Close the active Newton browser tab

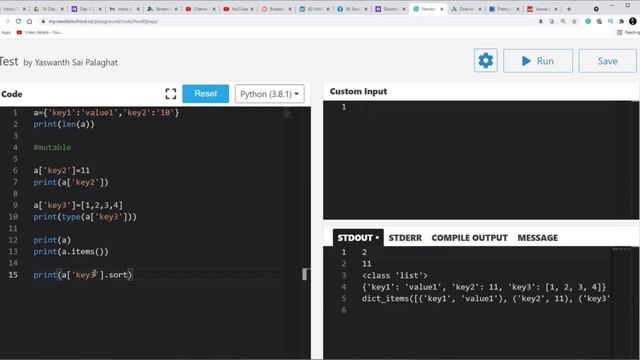pyautogui.click(x=442, y=9)
